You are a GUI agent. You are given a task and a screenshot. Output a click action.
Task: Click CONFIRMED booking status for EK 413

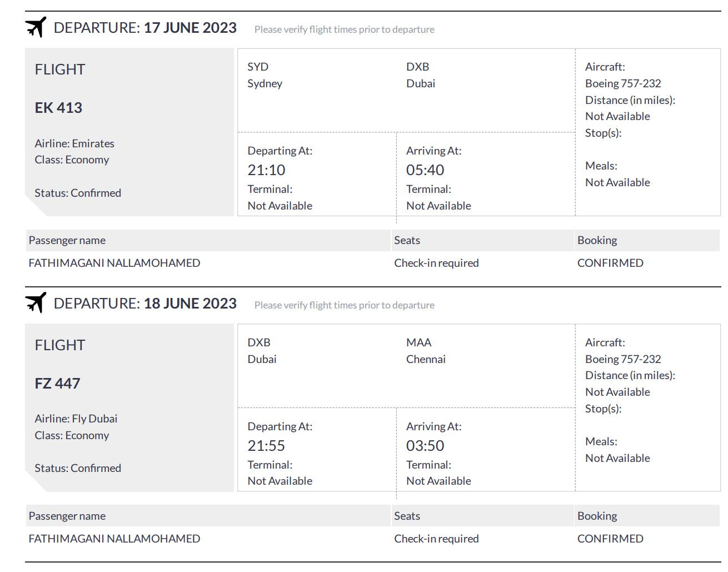click(610, 263)
